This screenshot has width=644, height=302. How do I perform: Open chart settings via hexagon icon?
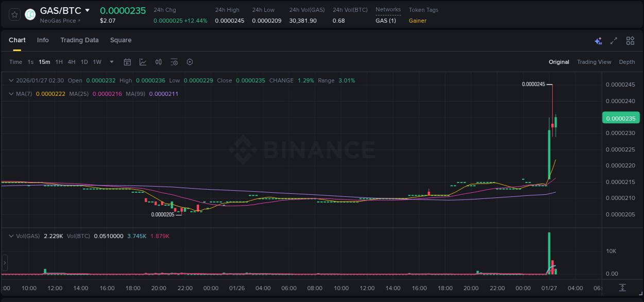190,62
